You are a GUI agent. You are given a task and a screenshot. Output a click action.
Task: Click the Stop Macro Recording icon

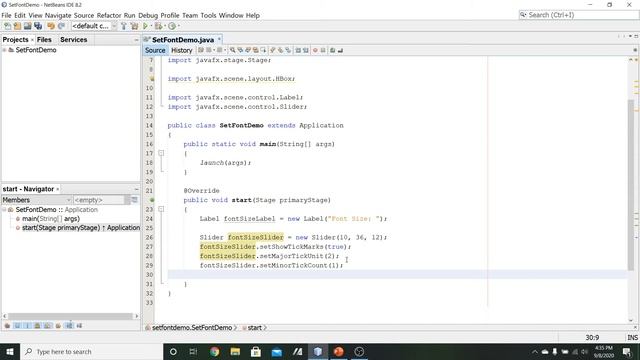pyautogui.click(x=323, y=50)
